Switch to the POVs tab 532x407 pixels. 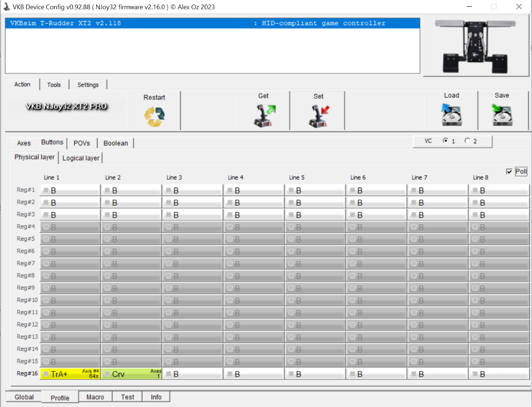(x=82, y=143)
